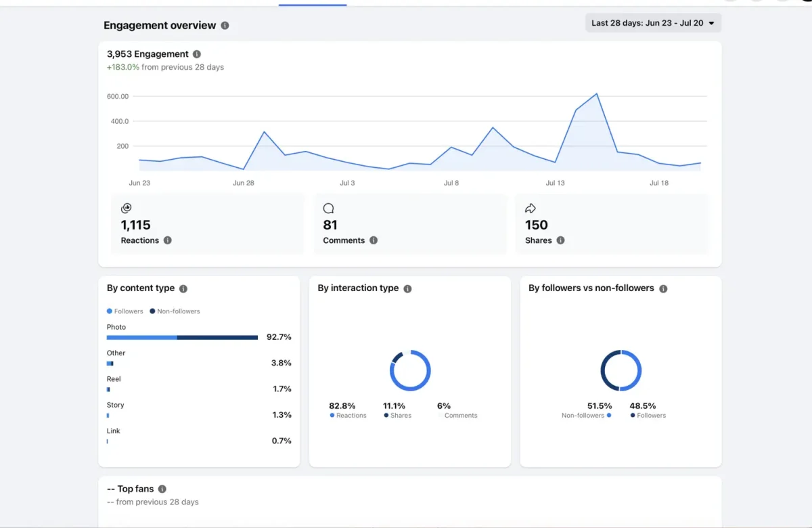The height and width of the screenshot is (528, 812).
Task: Click the Non-followers legend in By content type
Action: [x=175, y=311]
